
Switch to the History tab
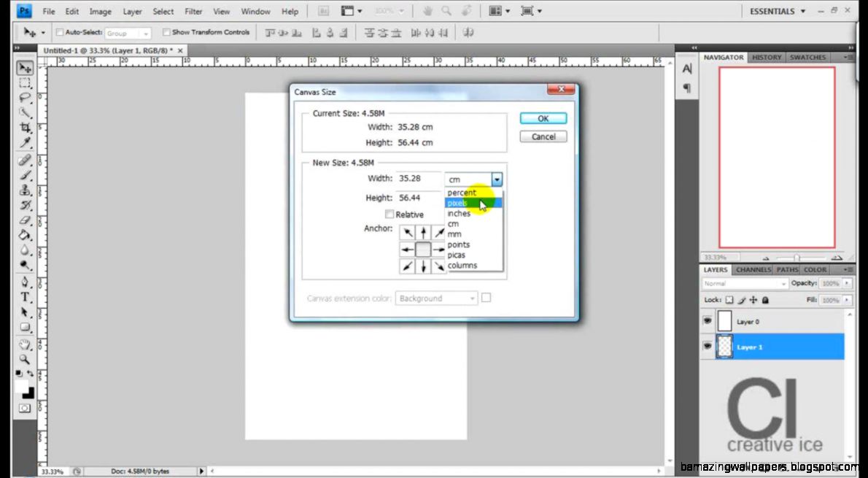(x=766, y=58)
